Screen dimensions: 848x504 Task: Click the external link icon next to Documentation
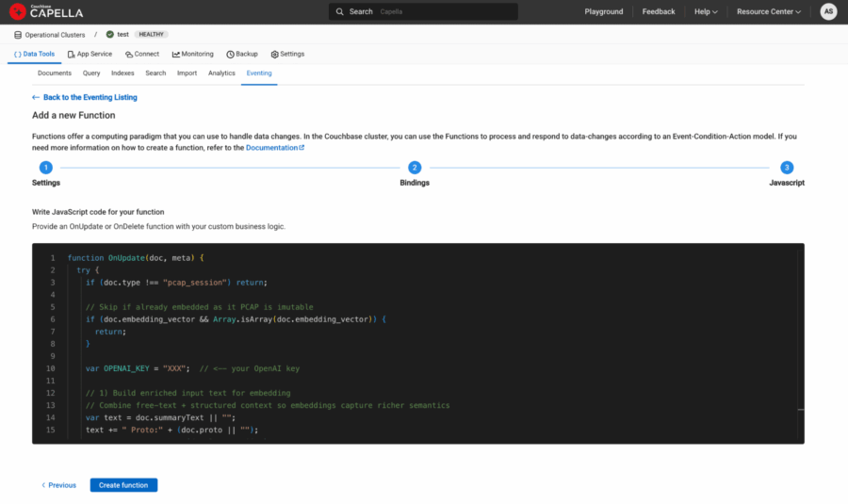[302, 147]
